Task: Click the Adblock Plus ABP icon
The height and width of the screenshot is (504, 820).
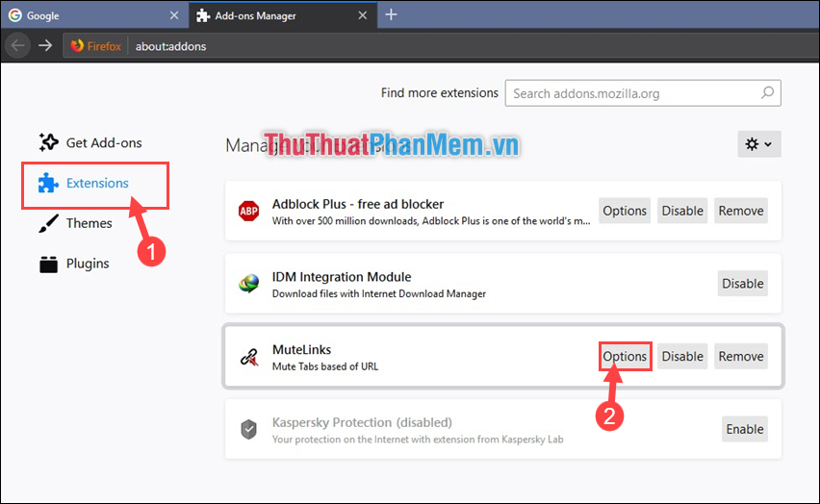Action: [x=248, y=211]
